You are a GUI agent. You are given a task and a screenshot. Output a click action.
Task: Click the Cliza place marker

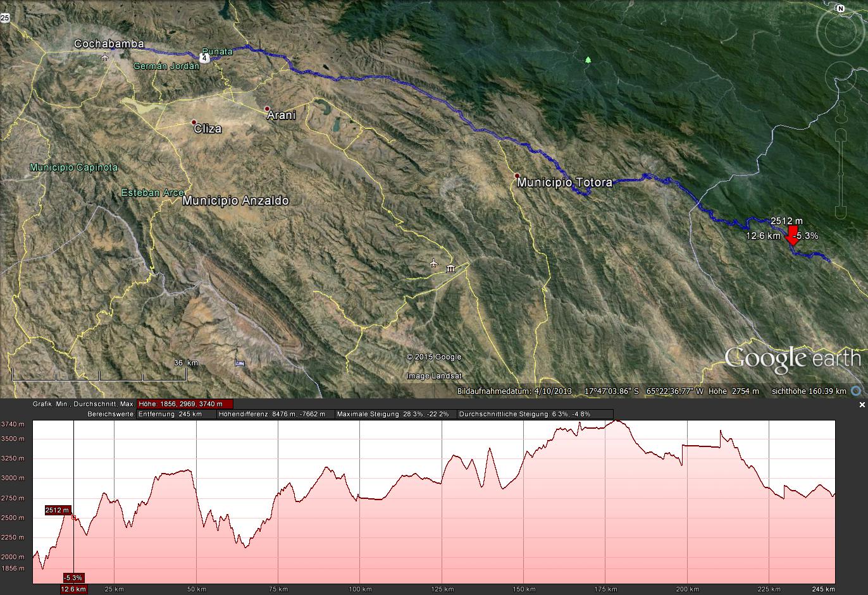tap(194, 122)
